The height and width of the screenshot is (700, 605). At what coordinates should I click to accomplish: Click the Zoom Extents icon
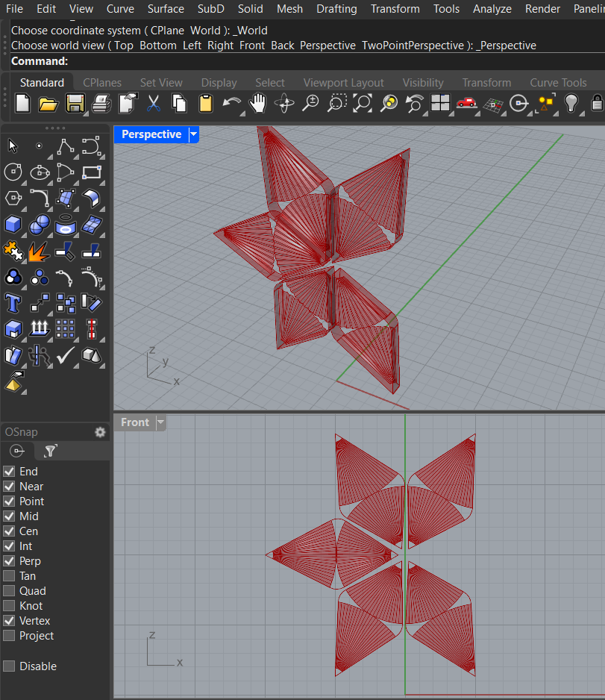tap(363, 104)
